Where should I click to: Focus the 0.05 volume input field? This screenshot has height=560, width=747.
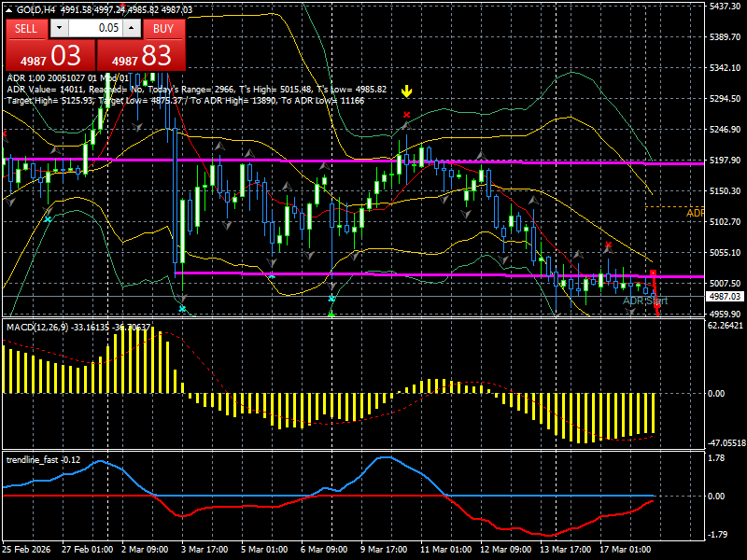coord(95,28)
